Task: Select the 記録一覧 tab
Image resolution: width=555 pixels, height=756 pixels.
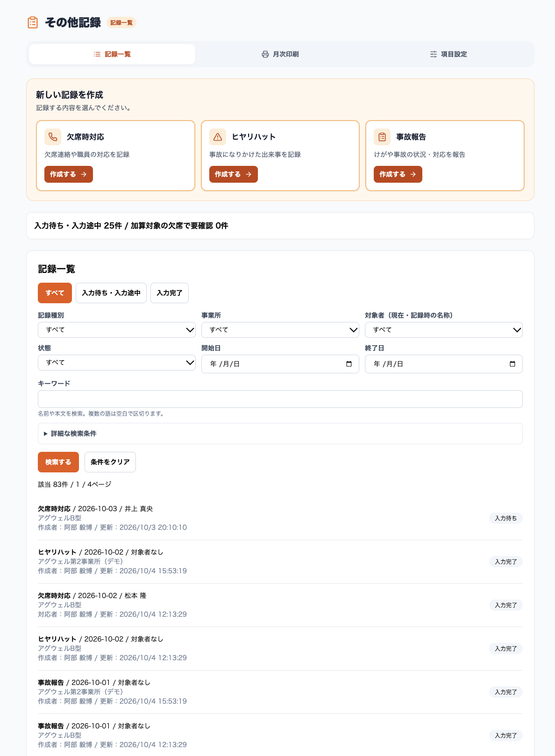Action: point(112,54)
